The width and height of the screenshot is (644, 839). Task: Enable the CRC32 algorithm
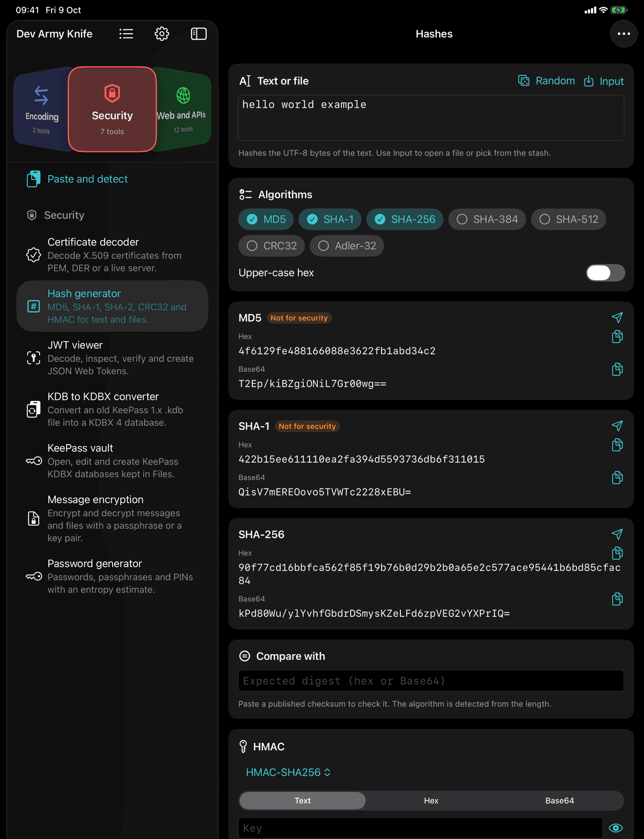(x=272, y=245)
